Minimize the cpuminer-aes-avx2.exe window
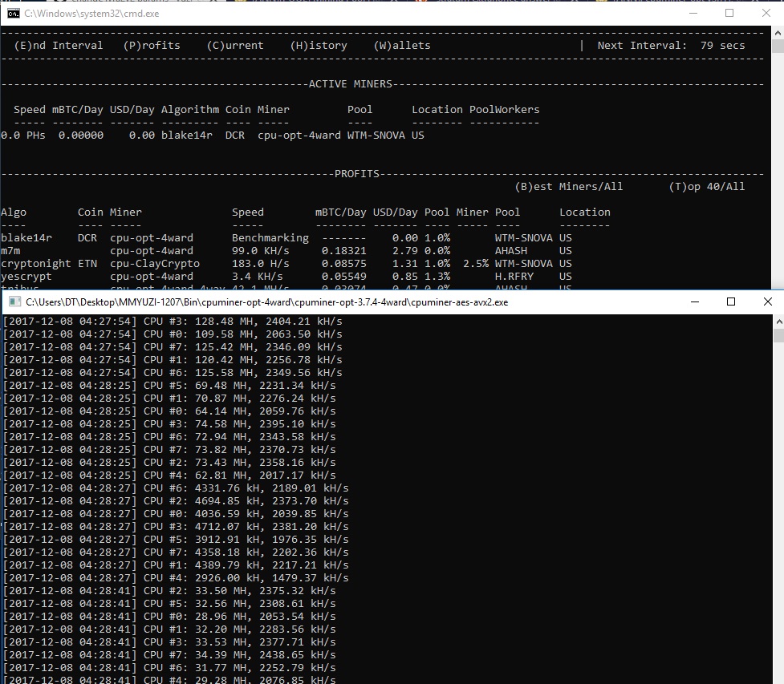 tap(694, 302)
